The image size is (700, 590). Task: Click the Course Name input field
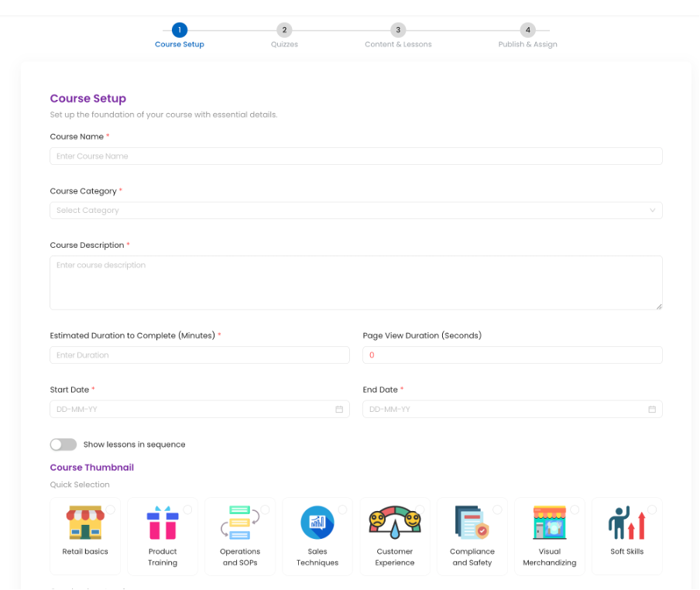[355, 156]
